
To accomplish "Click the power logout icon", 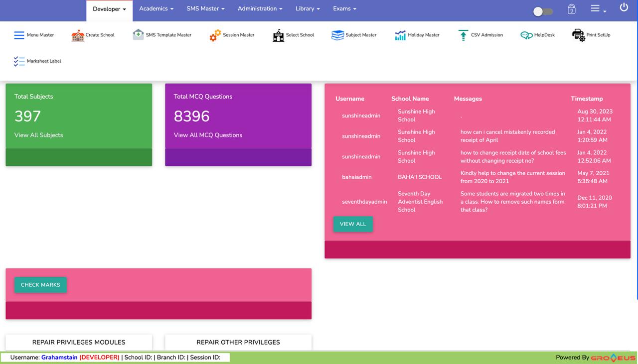I will (624, 8).
